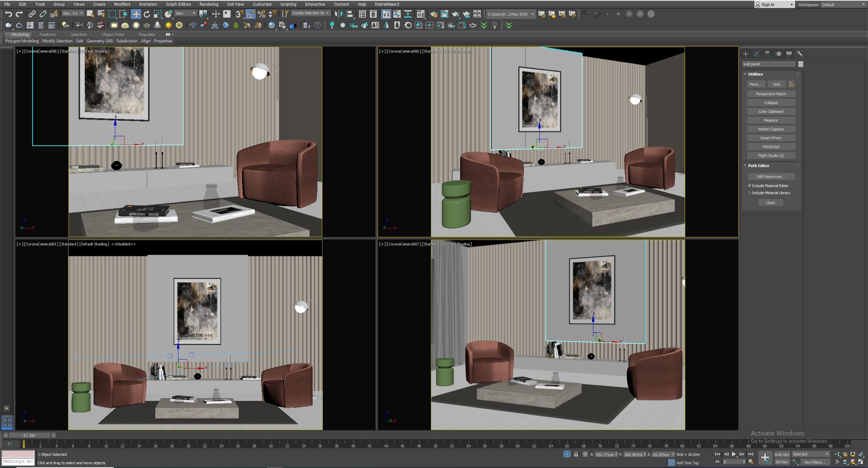Switch to the Freeform ribbon tab

(x=47, y=34)
